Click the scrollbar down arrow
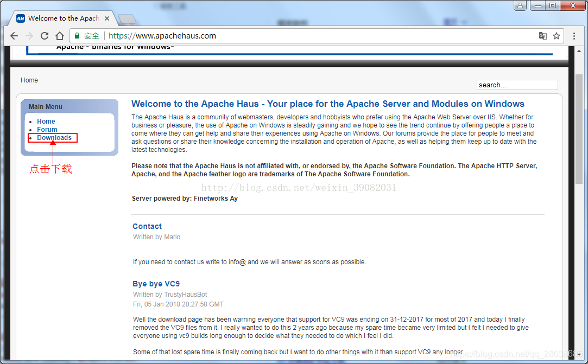Image resolution: width=588 pixels, height=364 pixels. tap(579, 355)
